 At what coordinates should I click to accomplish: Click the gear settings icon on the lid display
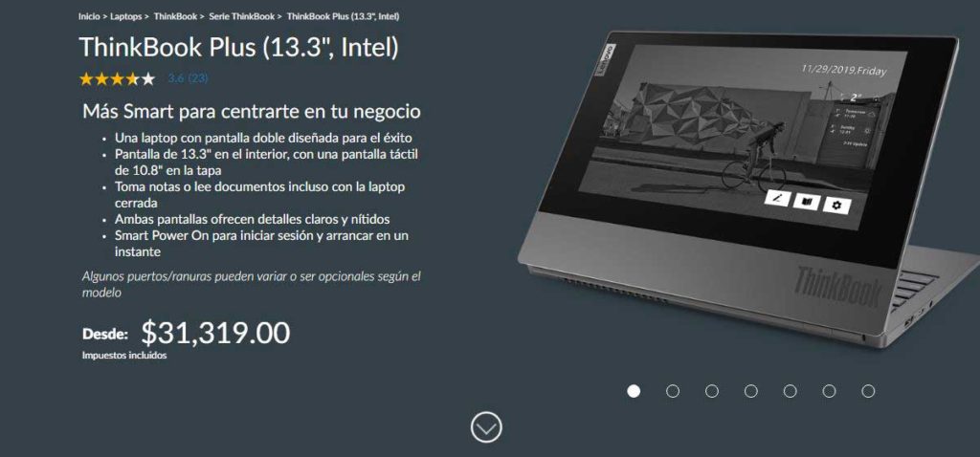[836, 206]
